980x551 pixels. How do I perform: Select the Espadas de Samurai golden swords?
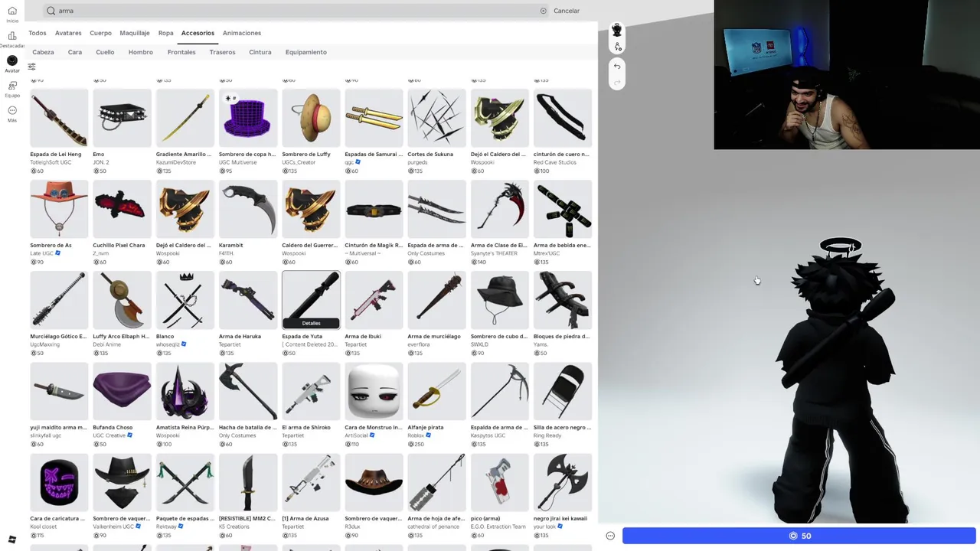click(374, 118)
